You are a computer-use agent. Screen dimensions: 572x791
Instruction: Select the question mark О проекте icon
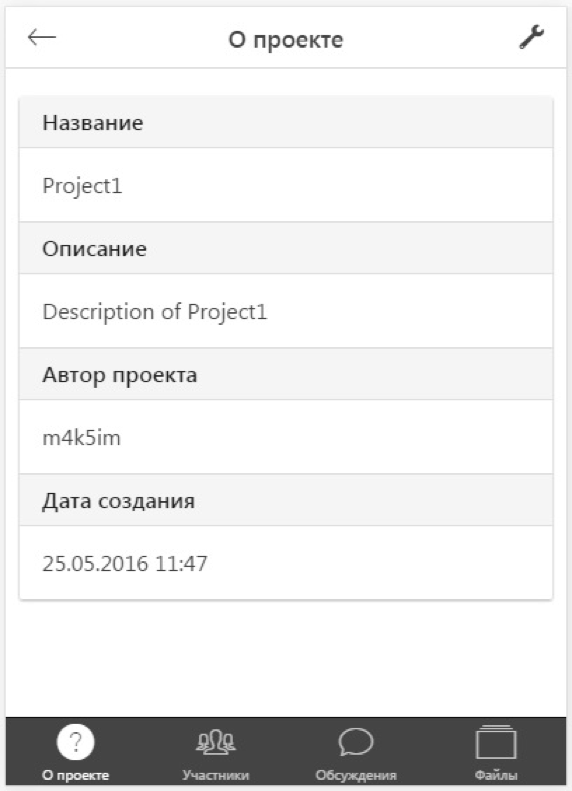[x=76, y=742]
